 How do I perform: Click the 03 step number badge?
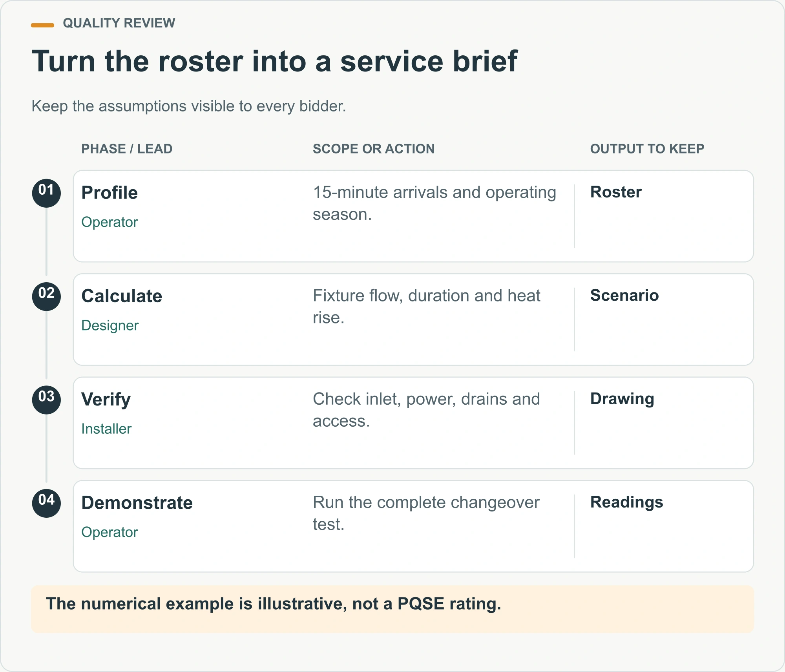pyautogui.click(x=46, y=400)
